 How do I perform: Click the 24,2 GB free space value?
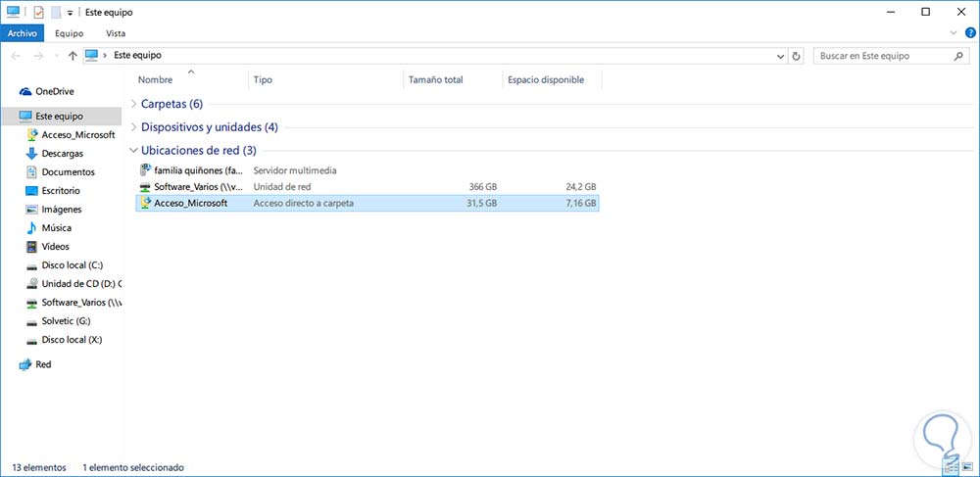(x=579, y=186)
